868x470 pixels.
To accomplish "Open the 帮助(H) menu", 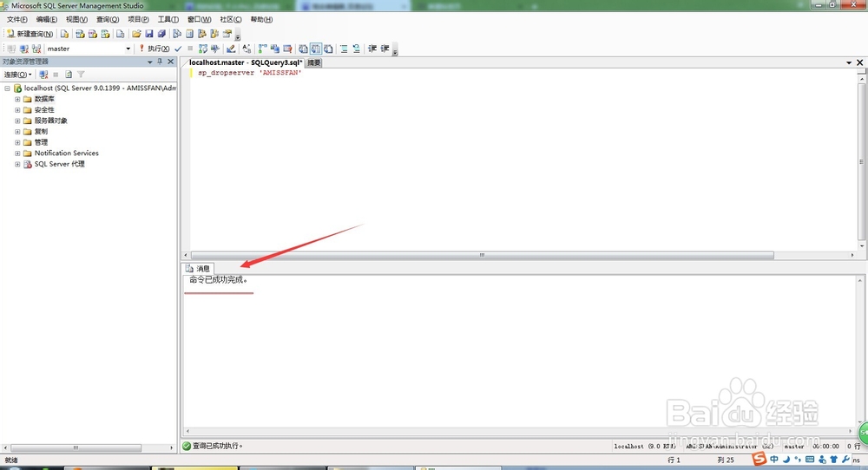I will 261,19.
